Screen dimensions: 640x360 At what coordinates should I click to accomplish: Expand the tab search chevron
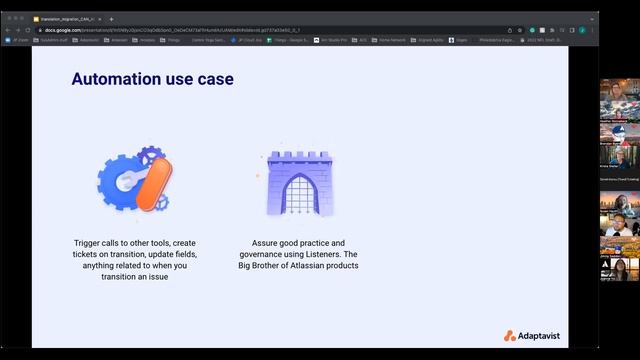[592, 19]
